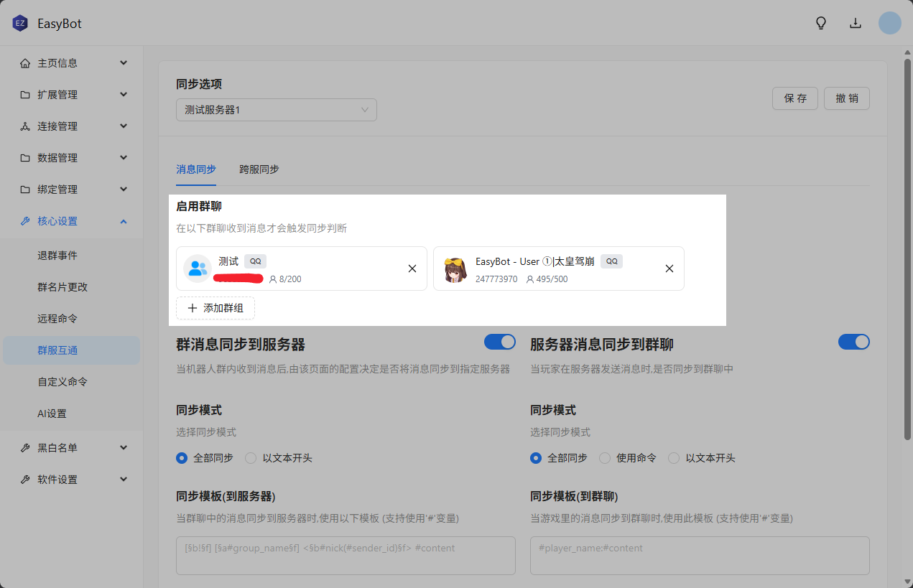This screenshot has height=588, width=913.
Task: Switch to the 跨服同步 tab
Action: click(259, 169)
